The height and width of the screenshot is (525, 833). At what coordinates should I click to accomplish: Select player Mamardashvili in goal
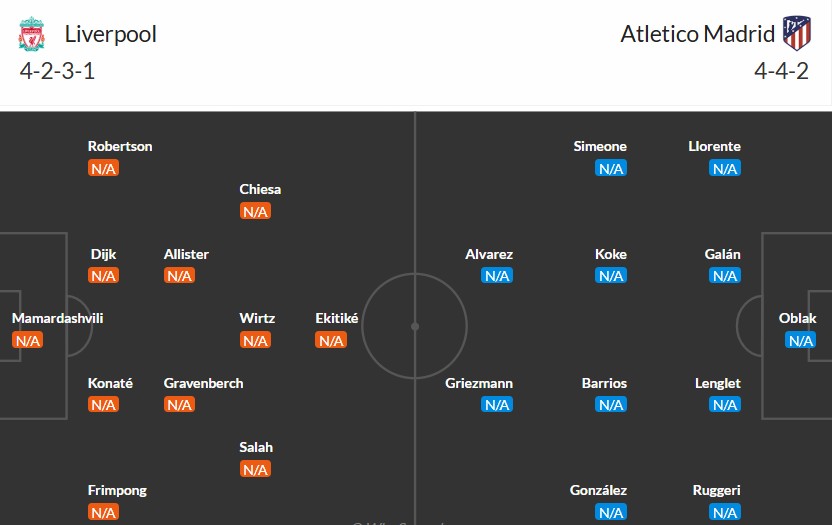click(x=57, y=318)
